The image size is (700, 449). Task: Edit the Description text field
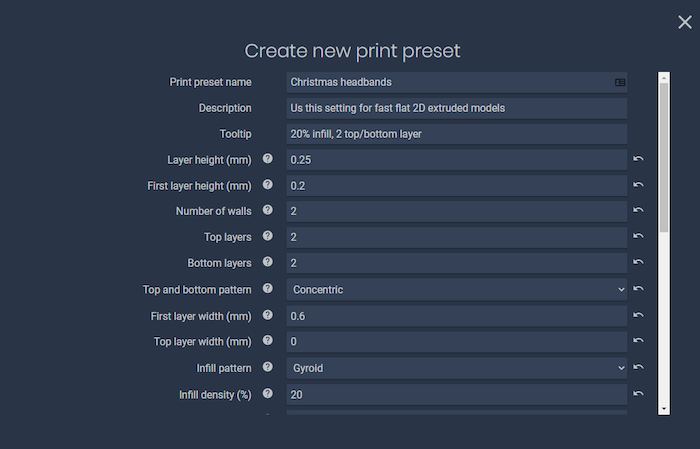457,108
